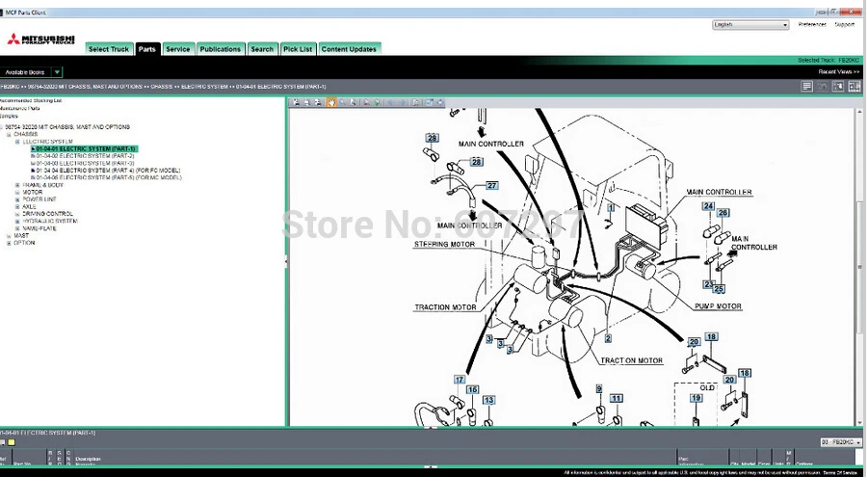
Task: Select the hand pan tool
Action: pos(331,102)
